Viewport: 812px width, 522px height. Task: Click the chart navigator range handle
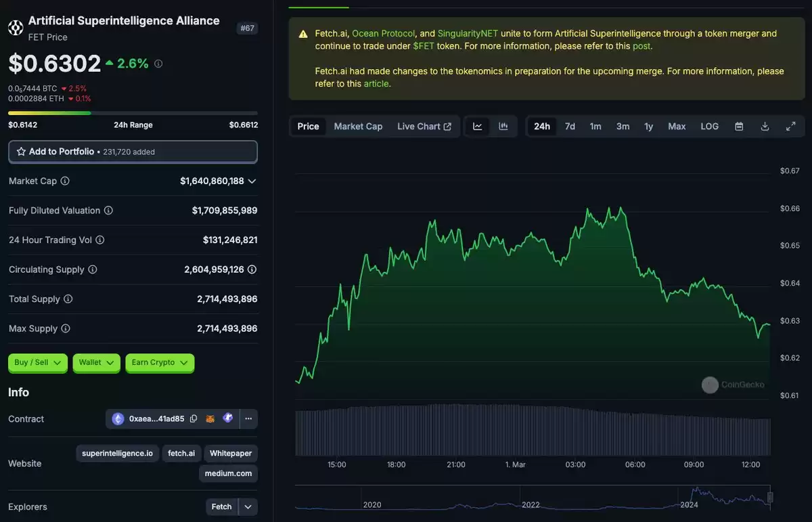769,498
